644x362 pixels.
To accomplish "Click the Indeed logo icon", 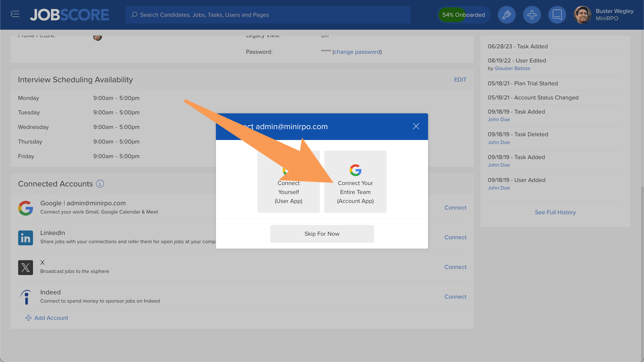I will (x=25, y=297).
